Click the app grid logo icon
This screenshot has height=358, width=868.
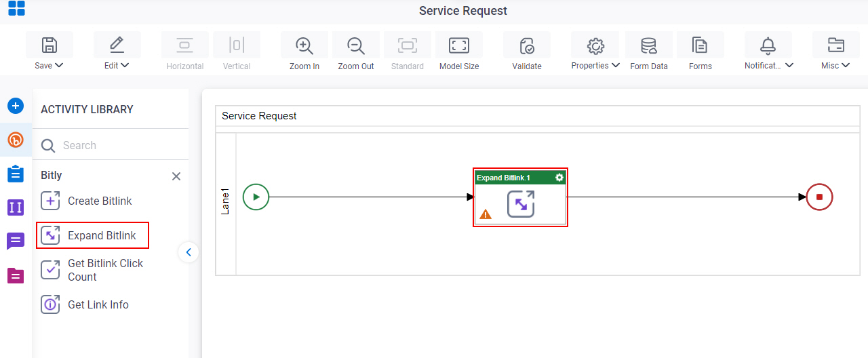pyautogui.click(x=16, y=9)
